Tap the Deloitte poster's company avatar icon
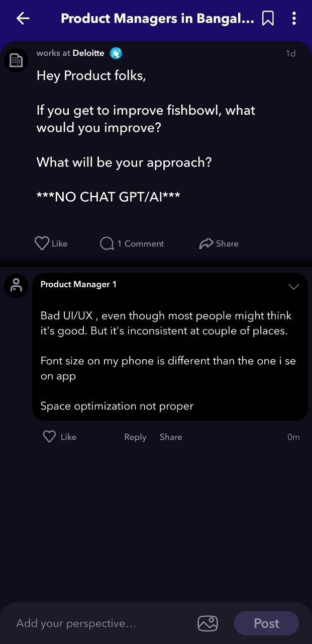The height and width of the screenshot is (644, 312). (x=16, y=60)
